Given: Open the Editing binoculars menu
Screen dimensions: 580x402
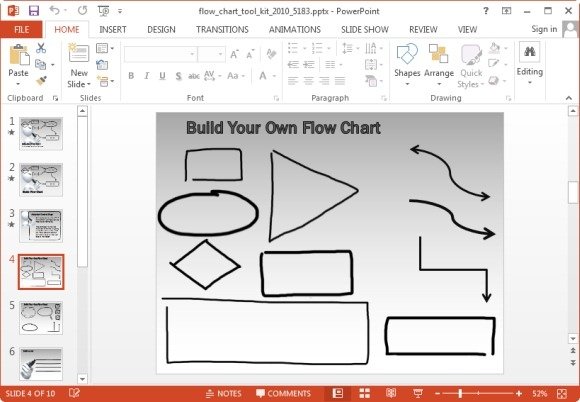Looking at the screenshot, I should [530, 63].
